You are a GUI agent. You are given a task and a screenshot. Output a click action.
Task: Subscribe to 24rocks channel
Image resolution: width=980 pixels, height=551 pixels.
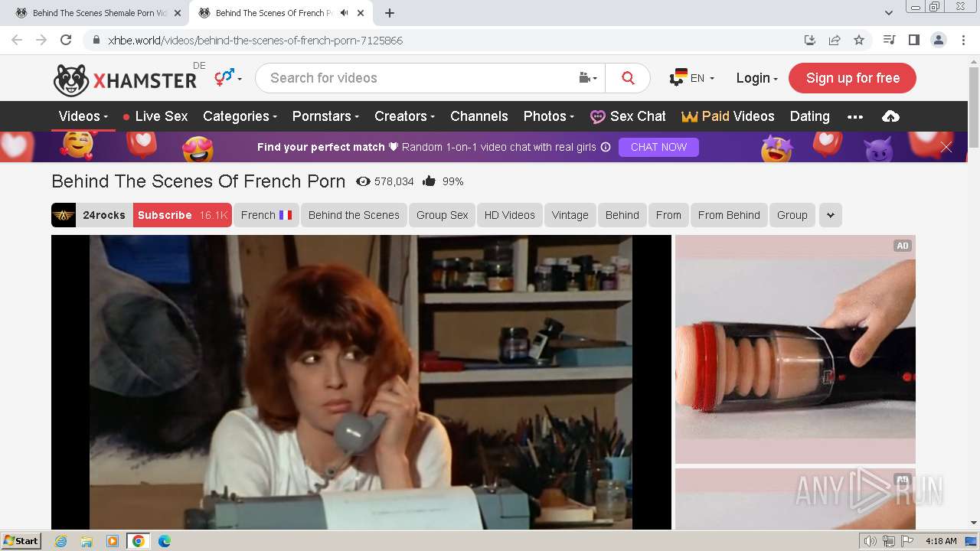pyautogui.click(x=182, y=215)
